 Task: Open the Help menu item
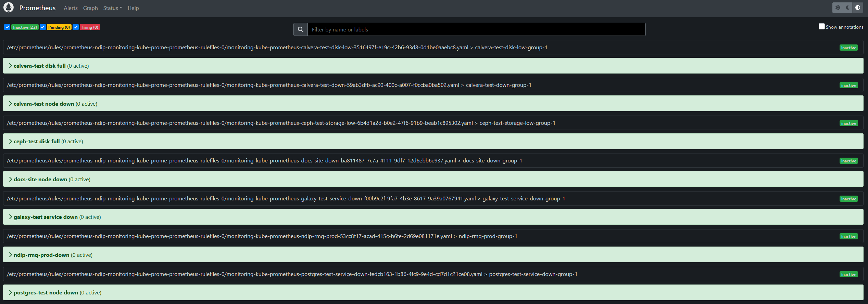click(133, 8)
